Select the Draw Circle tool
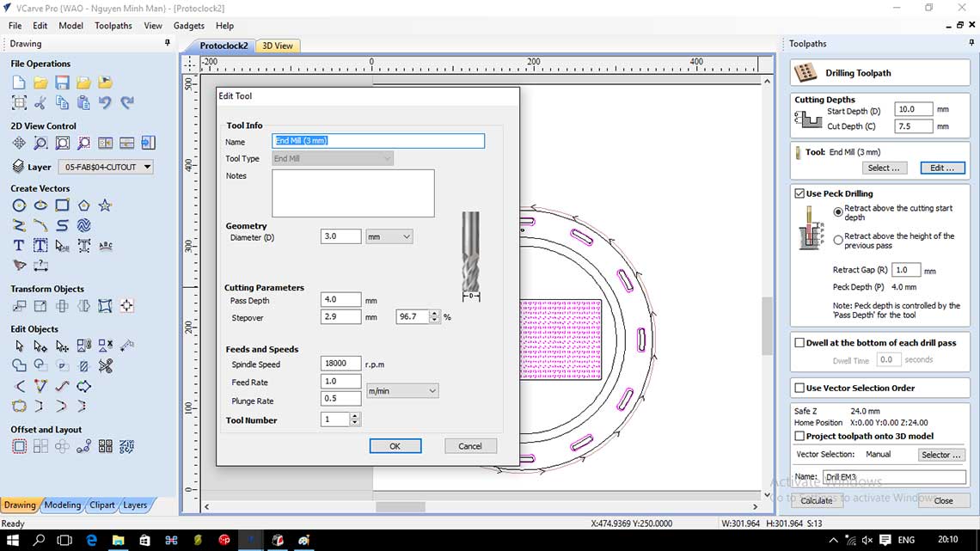 click(x=19, y=205)
